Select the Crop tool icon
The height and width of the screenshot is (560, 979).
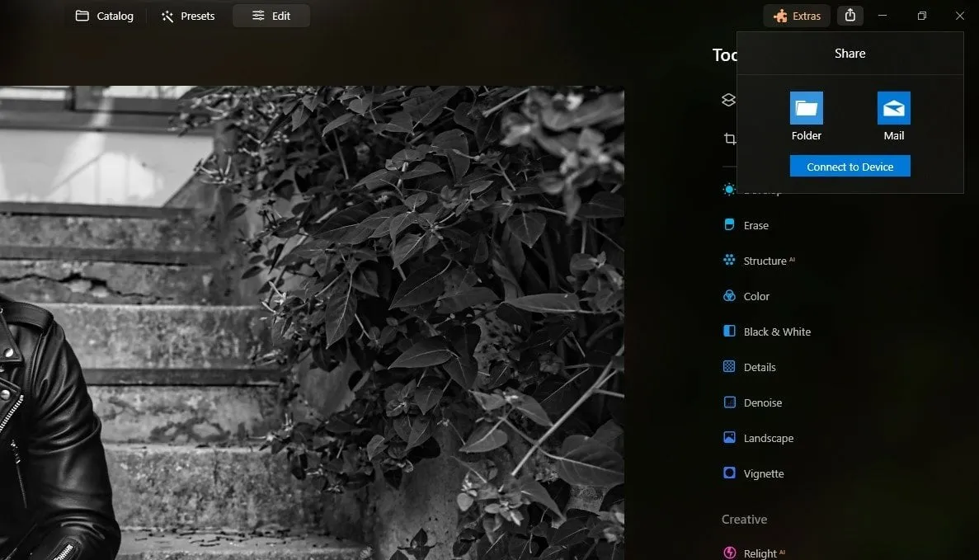(729, 139)
